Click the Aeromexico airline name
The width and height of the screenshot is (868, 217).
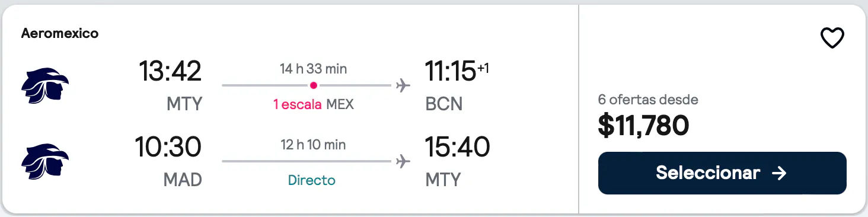(60, 34)
